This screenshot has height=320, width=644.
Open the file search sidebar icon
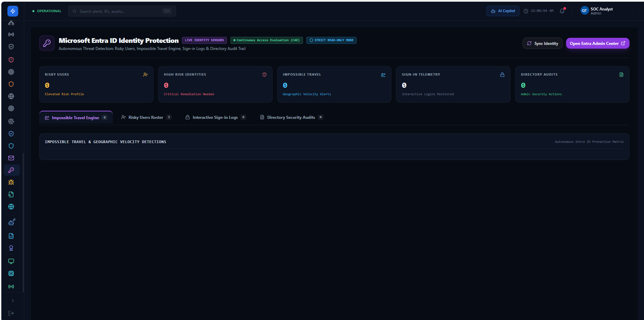[x=11, y=194]
